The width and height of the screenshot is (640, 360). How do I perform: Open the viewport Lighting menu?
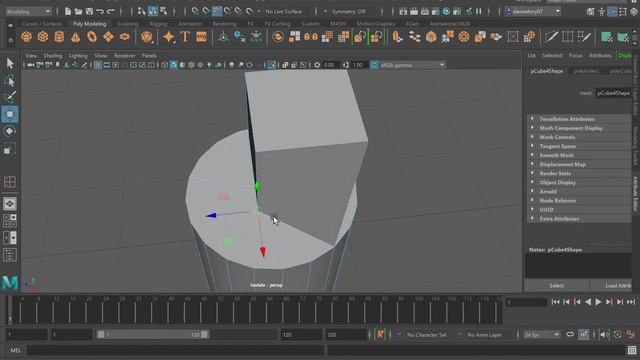click(78, 56)
